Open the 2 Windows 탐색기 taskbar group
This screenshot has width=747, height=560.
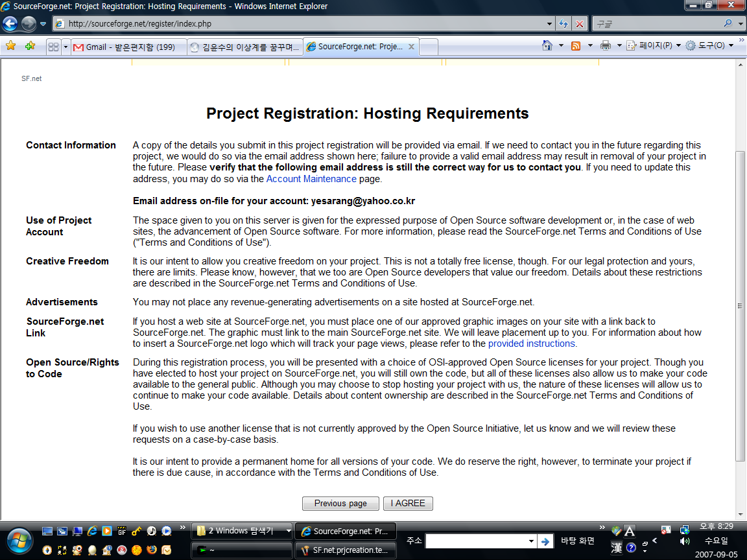241,531
